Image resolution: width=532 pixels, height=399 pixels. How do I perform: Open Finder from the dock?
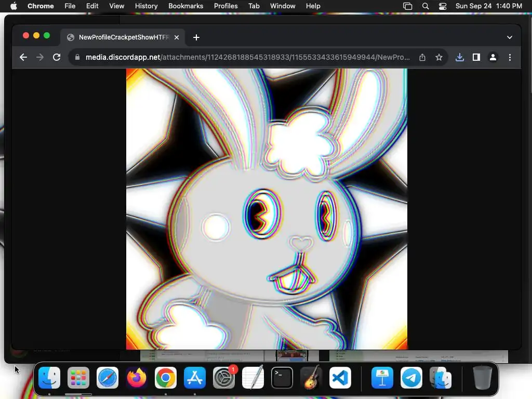pos(49,378)
